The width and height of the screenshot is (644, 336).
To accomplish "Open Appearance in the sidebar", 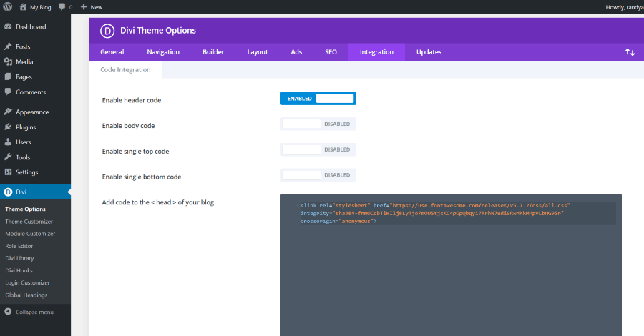I will coord(32,112).
